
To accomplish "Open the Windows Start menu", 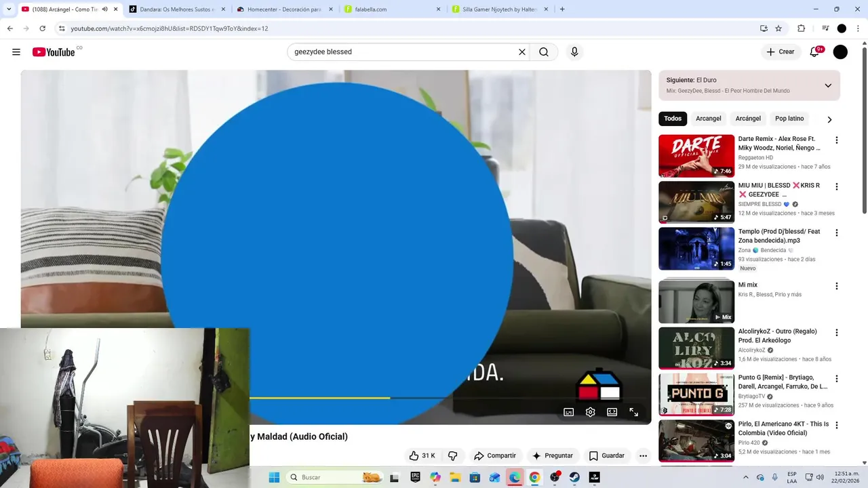I will [274, 477].
